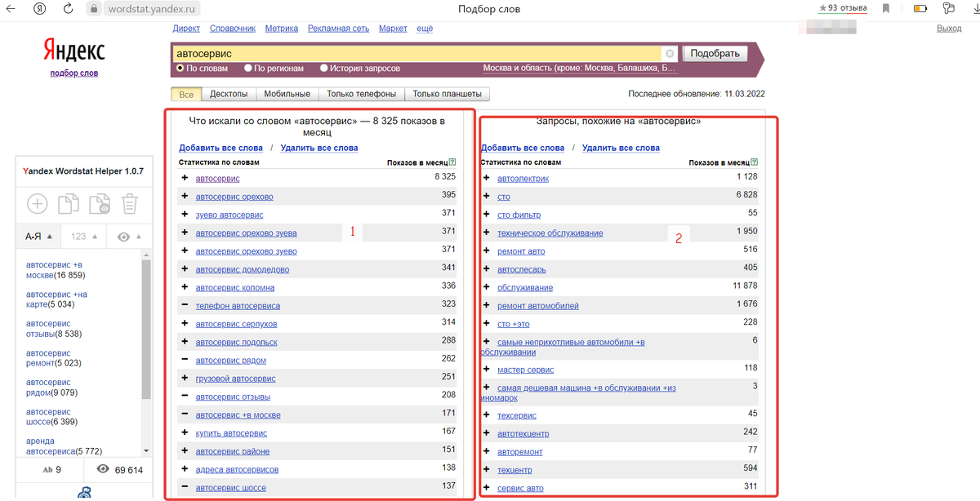Add «сто фильтр» with its plus icon
The height and width of the screenshot is (501, 980).
pyautogui.click(x=487, y=215)
